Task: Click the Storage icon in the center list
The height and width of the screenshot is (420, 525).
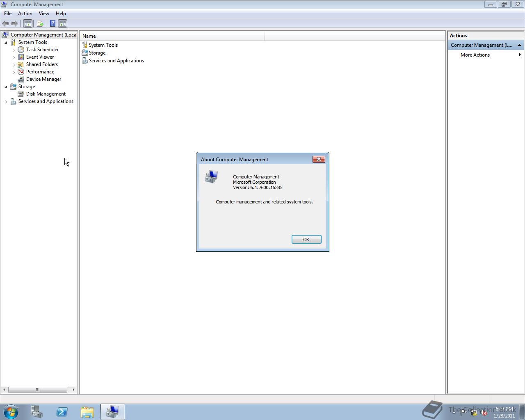Action: (x=85, y=53)
